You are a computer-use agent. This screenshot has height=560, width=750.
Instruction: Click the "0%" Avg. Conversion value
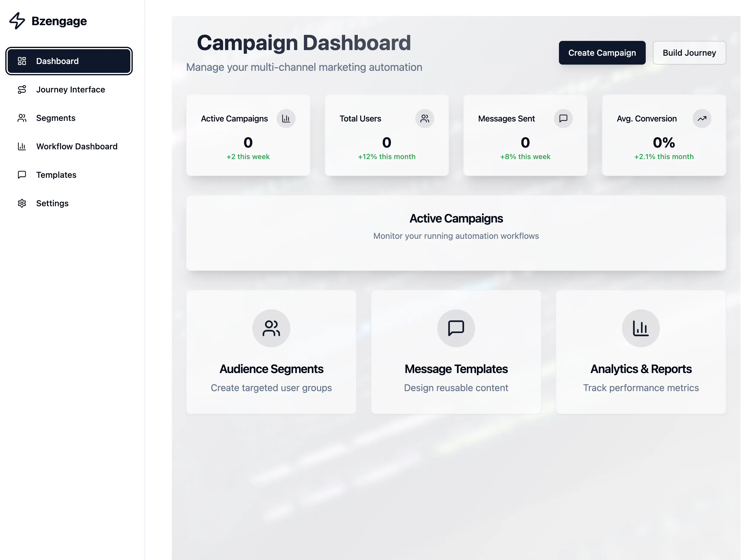664,143
